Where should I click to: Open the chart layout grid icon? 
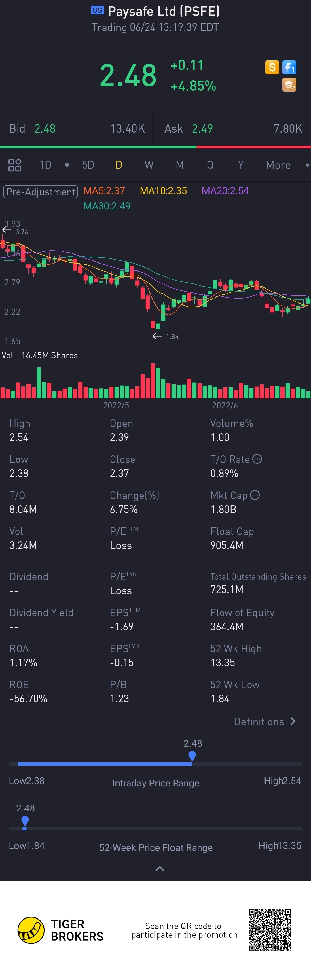coord(15,165)
